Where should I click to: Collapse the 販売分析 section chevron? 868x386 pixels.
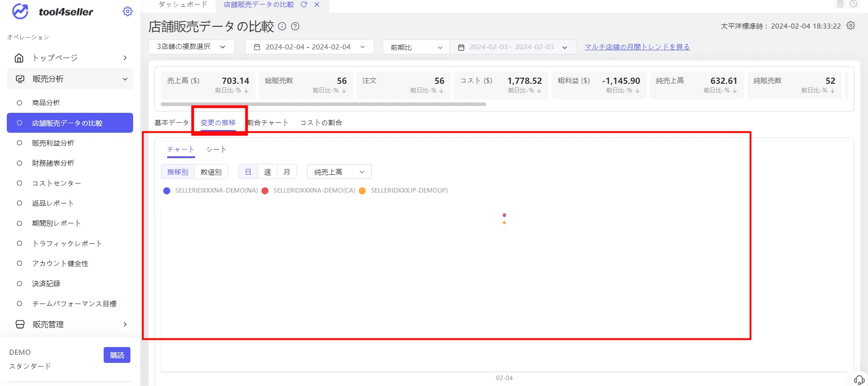tap(125, 79)
